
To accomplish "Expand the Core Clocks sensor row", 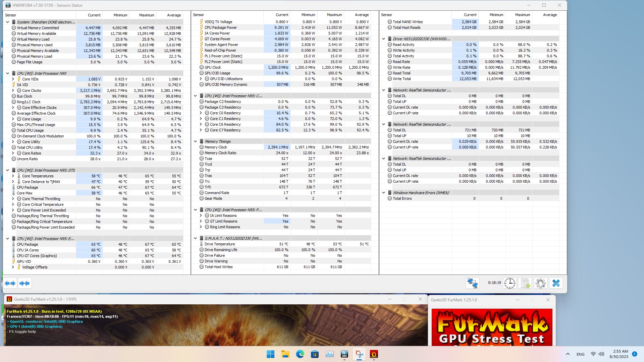I will [13, 90].
